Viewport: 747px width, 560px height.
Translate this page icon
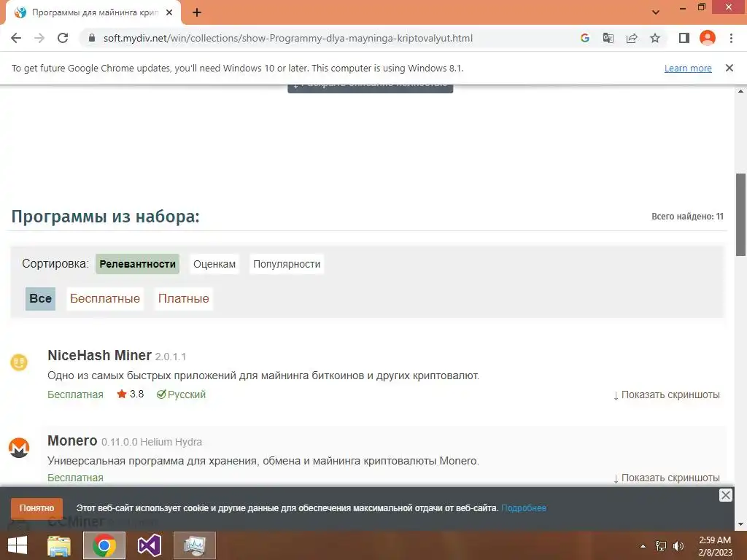pyautogui.click(x=608, y=38)
